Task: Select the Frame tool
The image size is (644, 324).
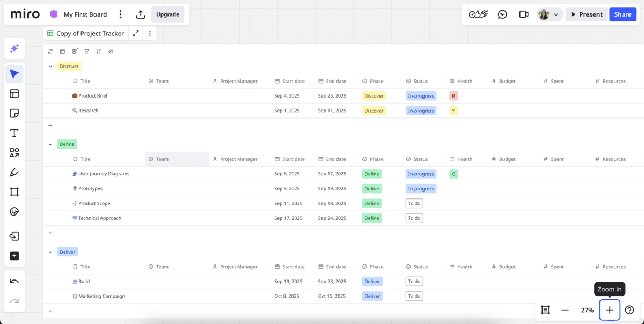Action: tap(14, 192)
